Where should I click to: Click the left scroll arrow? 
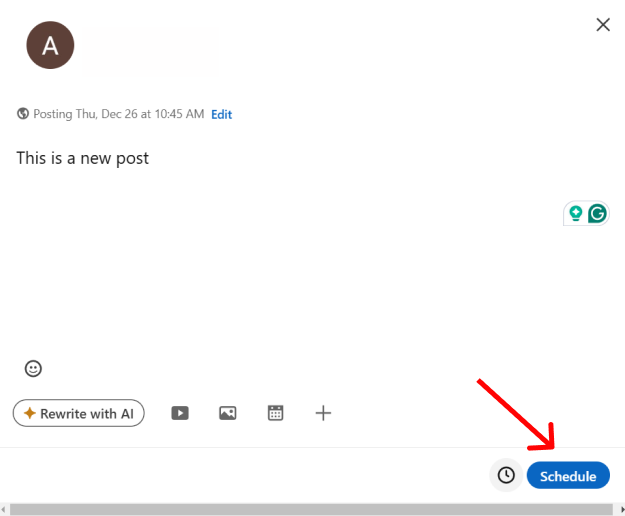[x=4, y=509]
